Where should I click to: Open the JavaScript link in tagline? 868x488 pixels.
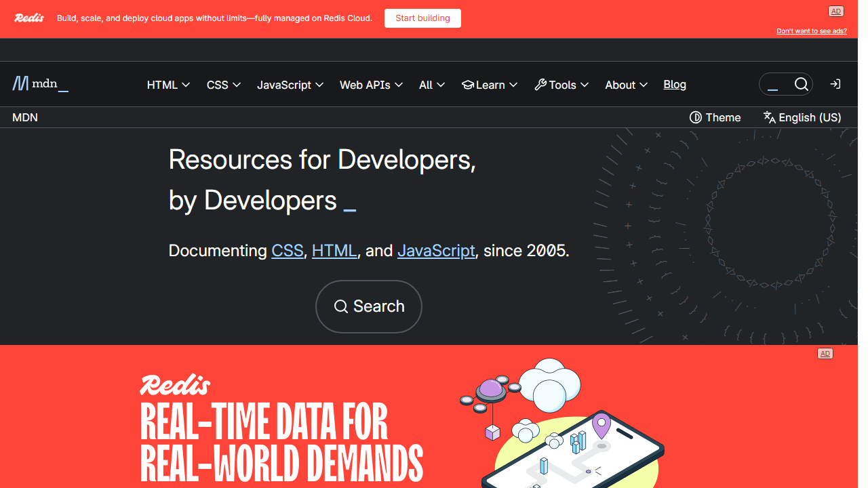tap(436, 251)
